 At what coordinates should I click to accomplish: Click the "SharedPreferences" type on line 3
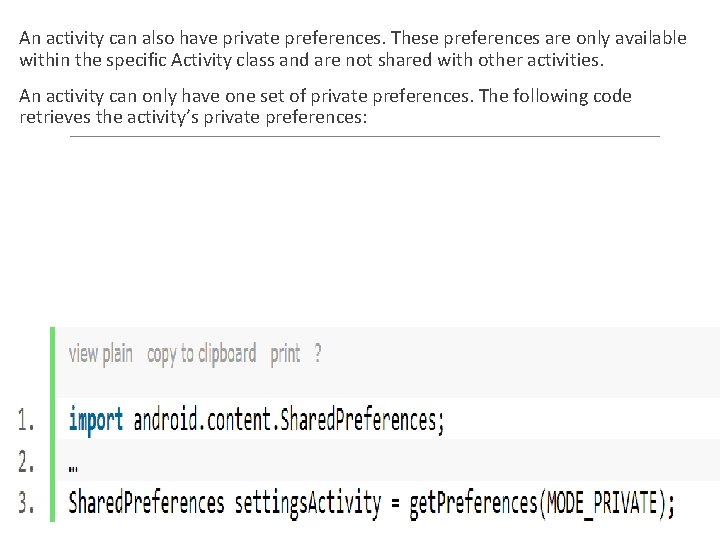(146, 502)
